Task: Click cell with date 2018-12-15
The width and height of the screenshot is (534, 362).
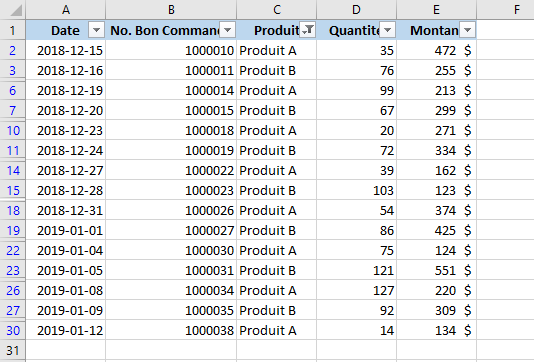Action: (66, 50)
